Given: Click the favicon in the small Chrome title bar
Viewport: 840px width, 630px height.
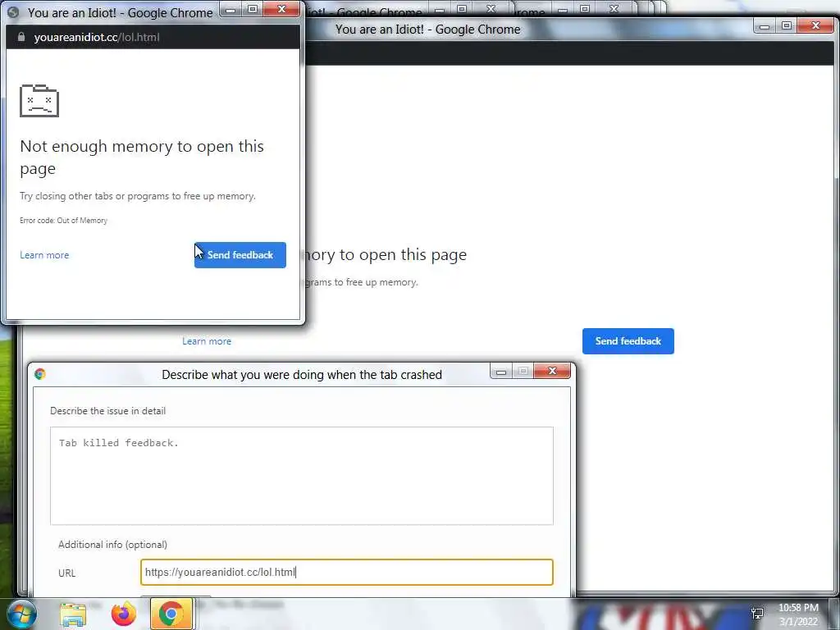Looking at the screenshot, I should pos(14,12).
